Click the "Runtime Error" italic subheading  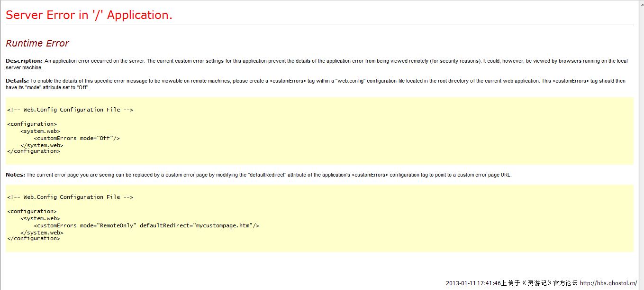pyautogui.click(x=37, y=43)
